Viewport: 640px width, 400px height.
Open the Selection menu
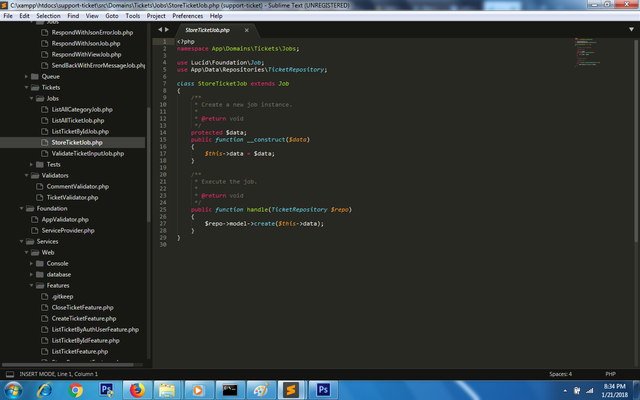48,16
